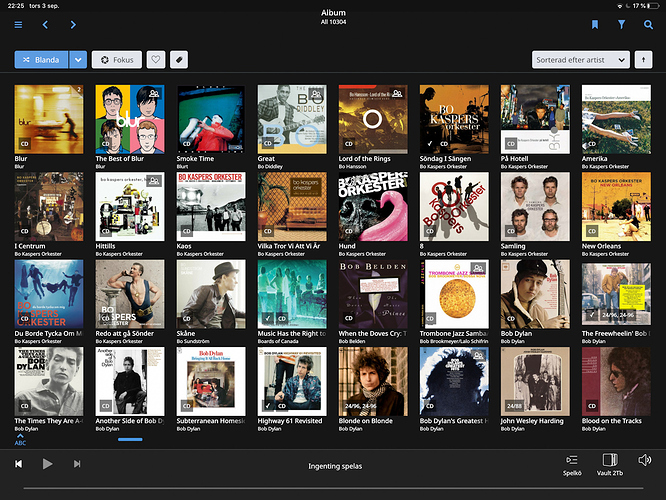The height and width of the screenshot is (500, 666).
Task: Expand the Blanda dropdown arrow
Action: tap(78, 60)
